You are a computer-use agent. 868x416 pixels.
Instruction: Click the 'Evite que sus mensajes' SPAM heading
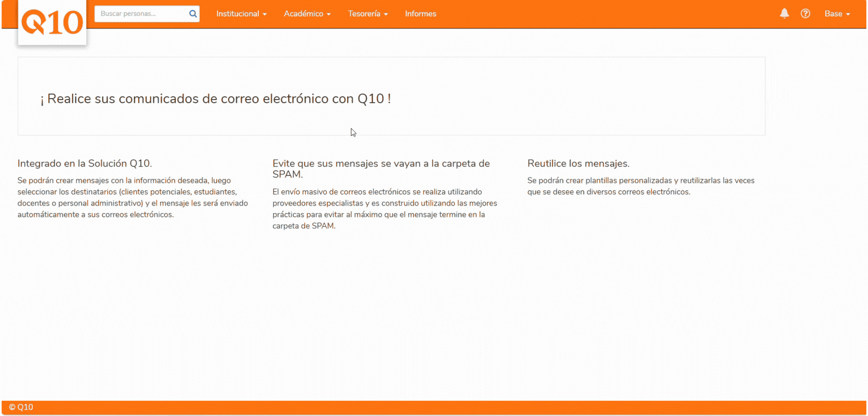point(381,169)
